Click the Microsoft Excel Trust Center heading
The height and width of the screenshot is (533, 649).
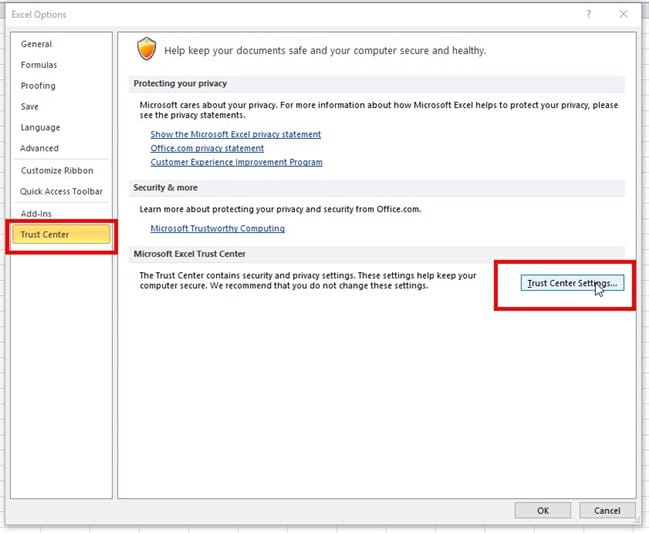[x=189, y=254]
